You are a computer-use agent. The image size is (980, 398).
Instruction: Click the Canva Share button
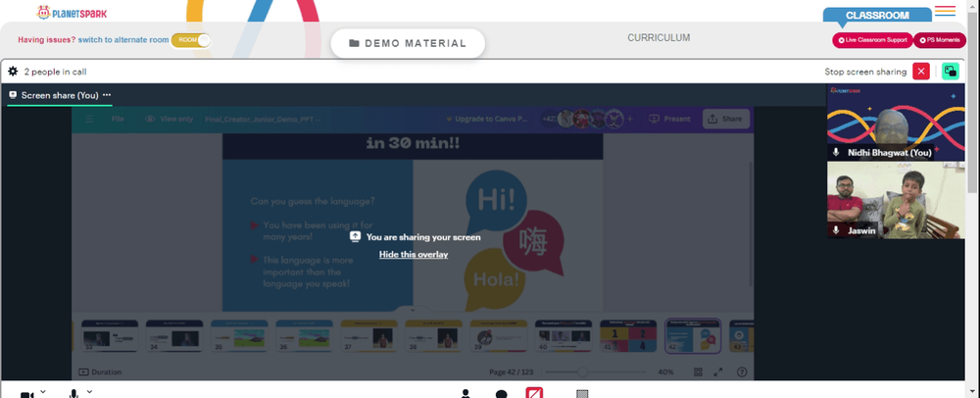[725, 119]
